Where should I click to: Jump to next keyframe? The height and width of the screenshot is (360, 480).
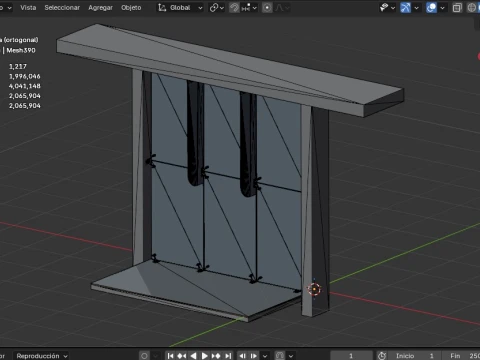click(x=216, y=356)
